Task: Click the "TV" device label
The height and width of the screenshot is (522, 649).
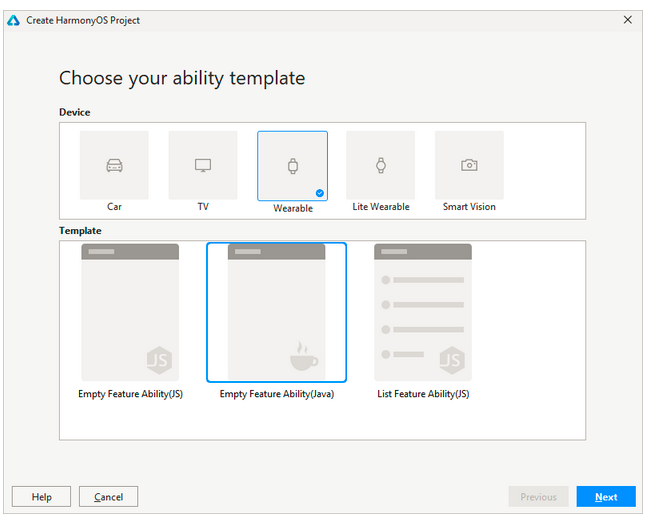Action: click(203, 207)
